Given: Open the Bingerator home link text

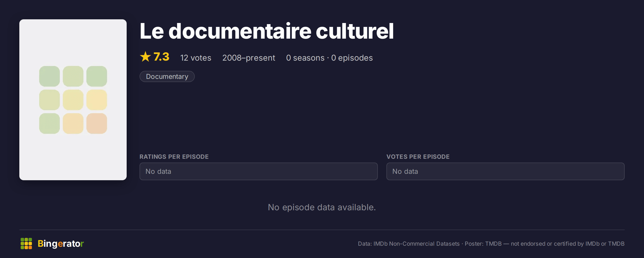Looking at the screenshot, I should 61,244.
